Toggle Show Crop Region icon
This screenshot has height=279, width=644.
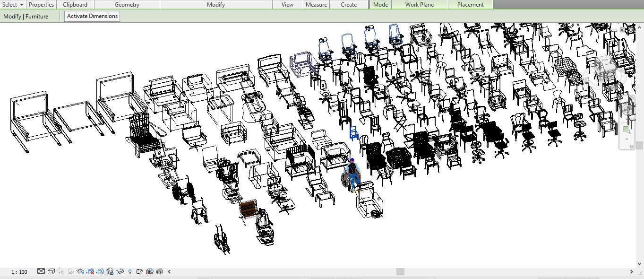[100, 271]
